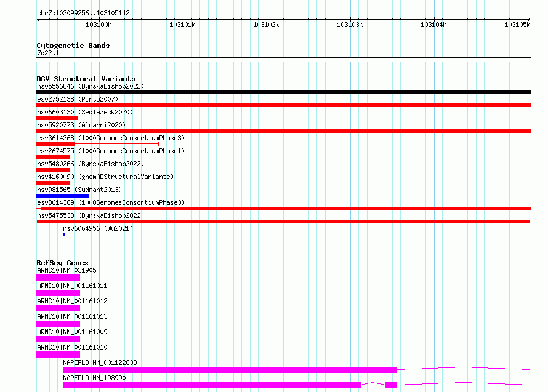Open variant esv3614369 (1000GenomesConsortiumPhase3) label
The width and height of the screenshot is (548, 392).
point(111,202)
